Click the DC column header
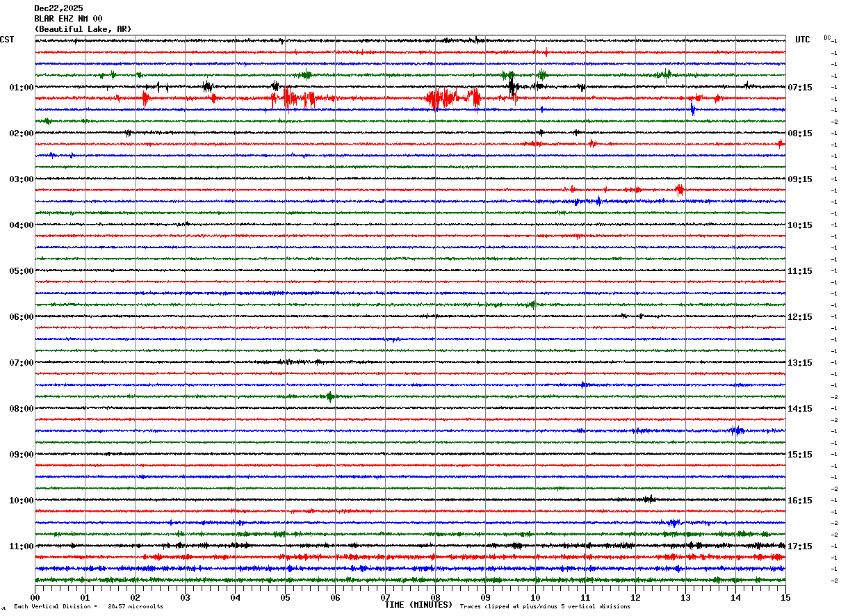 coord(827,38)
